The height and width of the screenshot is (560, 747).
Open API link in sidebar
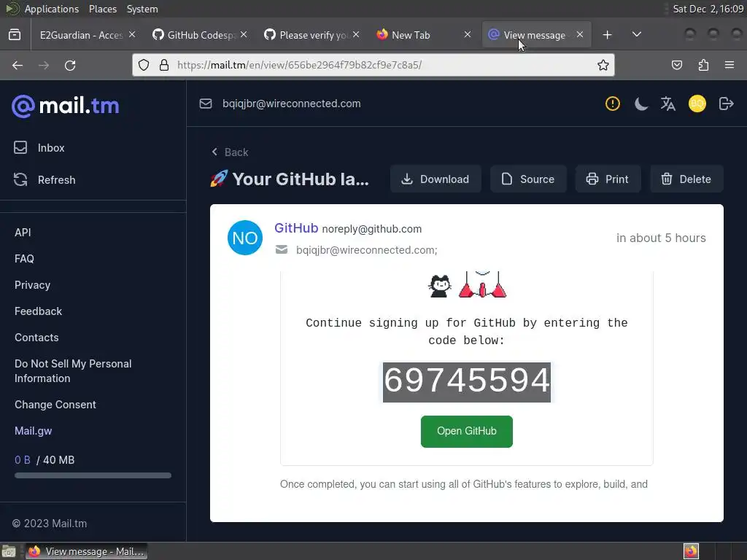pos(23,233)
